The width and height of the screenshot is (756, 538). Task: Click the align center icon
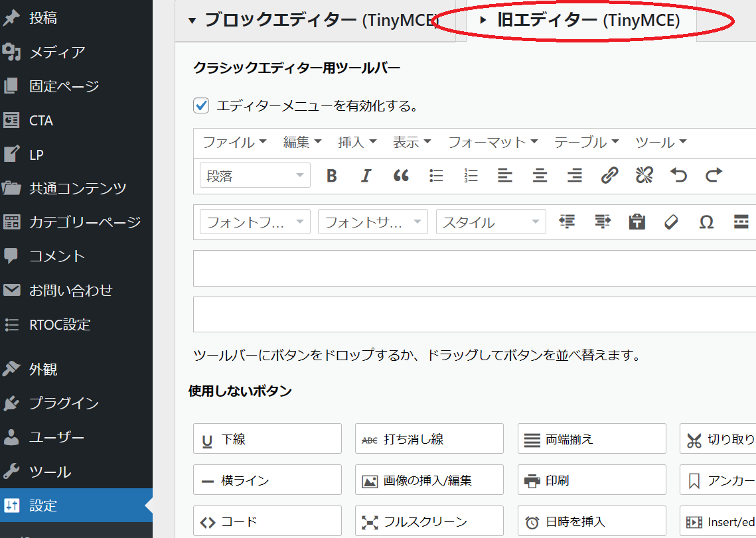pyautogui.click(x=540, y=176)
